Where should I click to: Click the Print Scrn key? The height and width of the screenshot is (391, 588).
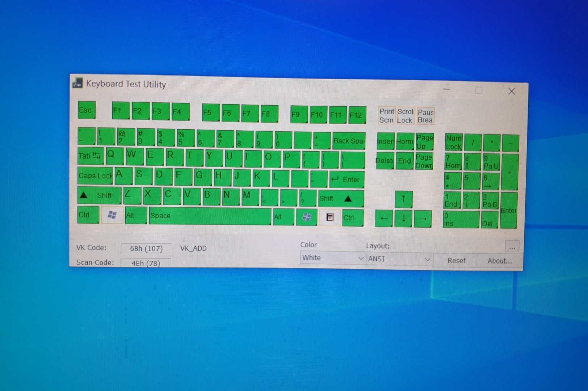click(386, 116)
